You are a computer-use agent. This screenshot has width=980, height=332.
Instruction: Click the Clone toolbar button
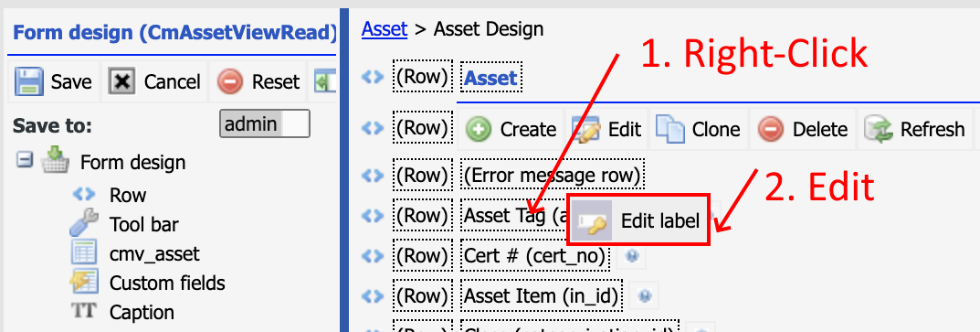pyautogui.click(x=698, y=129)
